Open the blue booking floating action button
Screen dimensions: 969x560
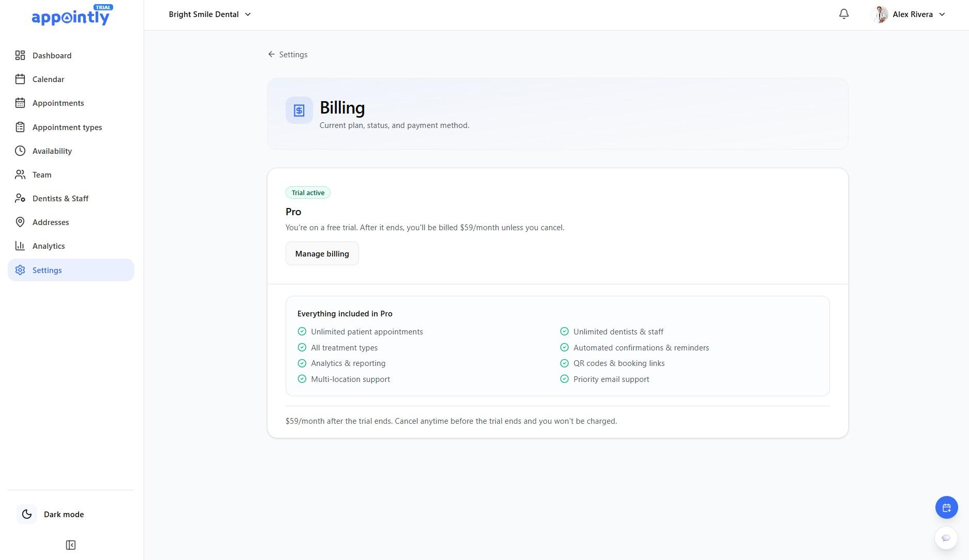coord(946,507)
